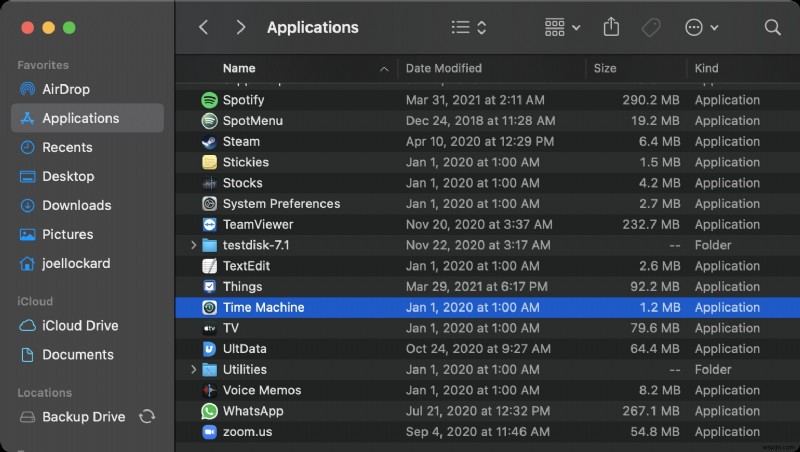Click the WhatsApp app icon
Screen dimensions: 800x452
[209, 411]
